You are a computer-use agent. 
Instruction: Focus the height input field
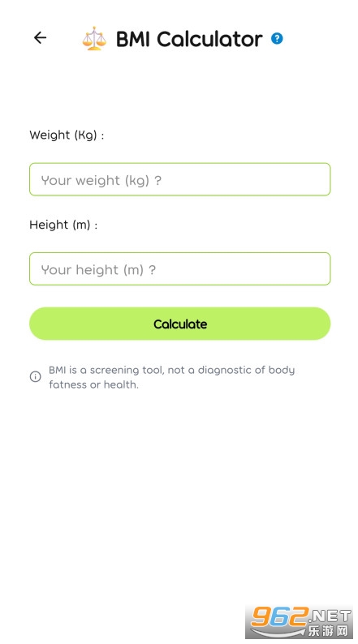point(179,269)
